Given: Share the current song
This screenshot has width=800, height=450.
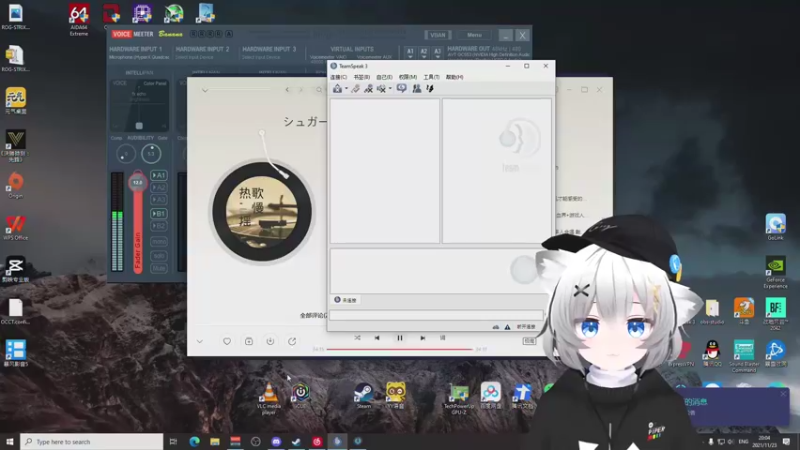Looking at the screenshot, I should [292, 341].
